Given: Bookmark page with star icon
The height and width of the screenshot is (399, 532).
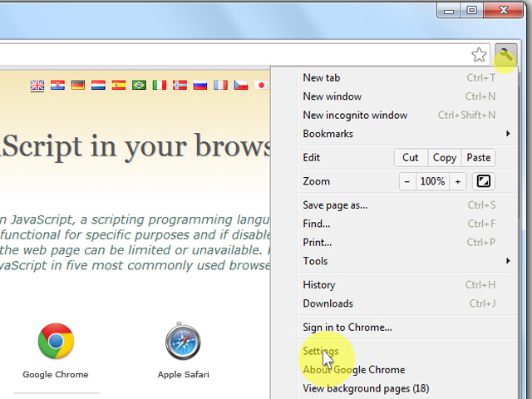Looking at the screenshot, I should [x=479, y=56].
